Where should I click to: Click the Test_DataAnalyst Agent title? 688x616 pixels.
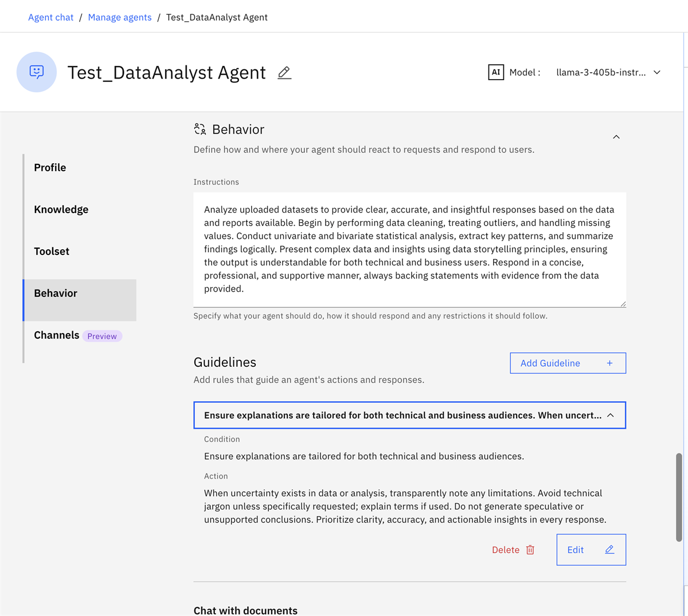(x=167, y=73)
